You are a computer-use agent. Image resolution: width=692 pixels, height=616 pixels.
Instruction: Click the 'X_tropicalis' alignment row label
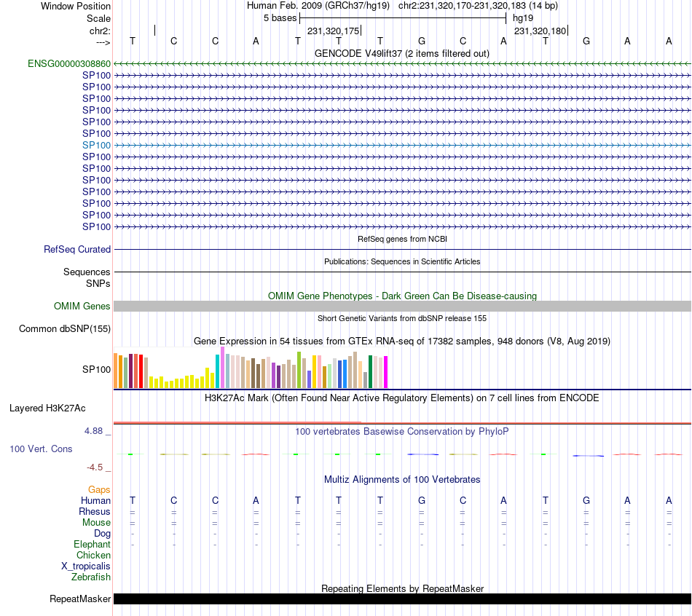86,566
